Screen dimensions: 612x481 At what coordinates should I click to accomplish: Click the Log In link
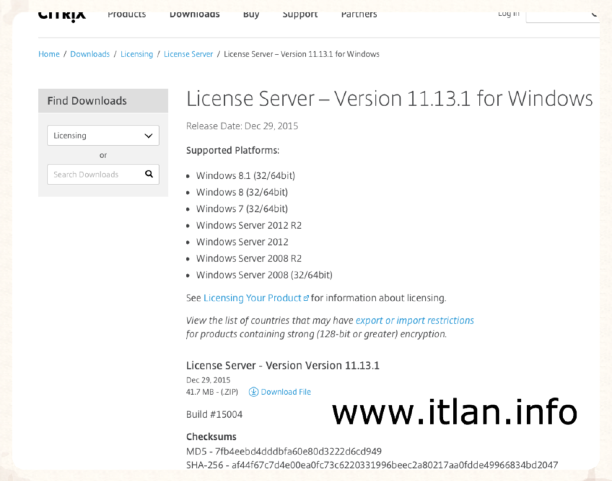508,15
